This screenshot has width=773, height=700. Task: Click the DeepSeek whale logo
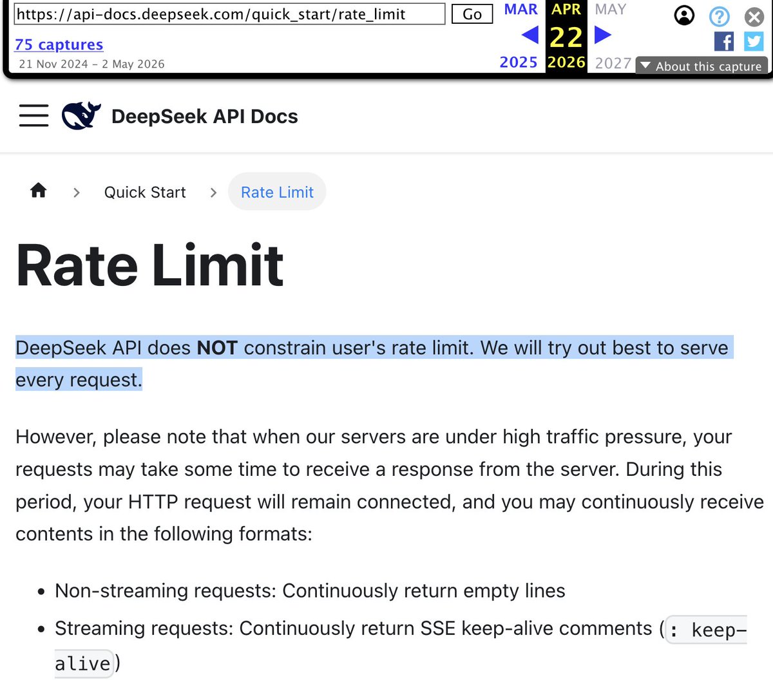(81, 116)
